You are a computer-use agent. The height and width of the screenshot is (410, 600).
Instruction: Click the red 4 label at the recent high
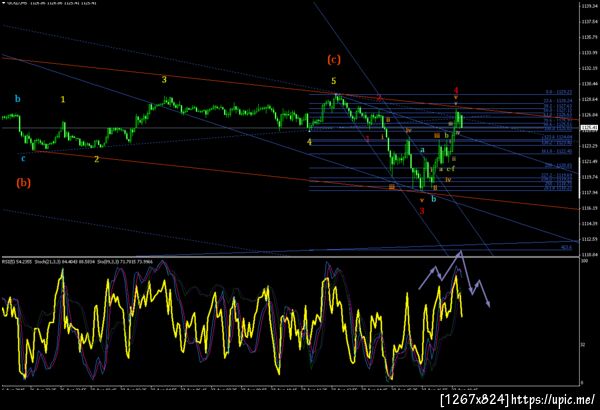(x=456, y=91)
